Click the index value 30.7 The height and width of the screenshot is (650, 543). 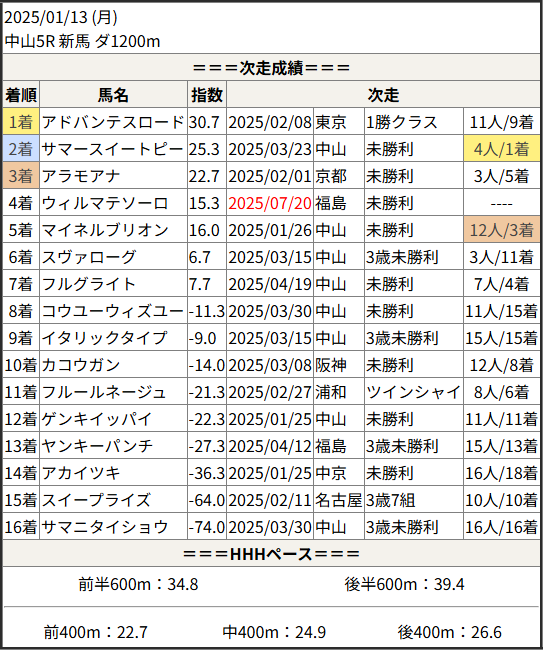pyautogui.click(x=204, y=122)
